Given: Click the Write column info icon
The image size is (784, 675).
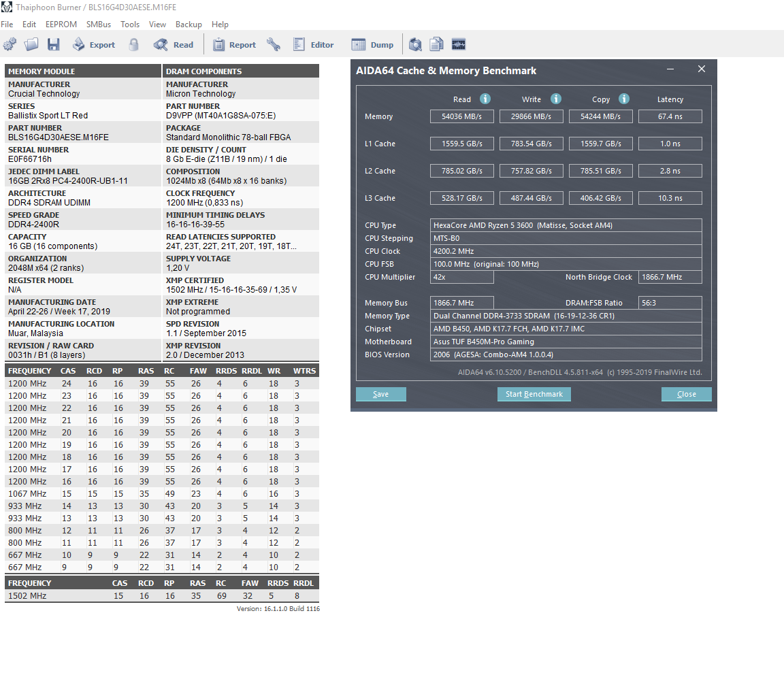Looking at the screenshot, I should 556,99.
